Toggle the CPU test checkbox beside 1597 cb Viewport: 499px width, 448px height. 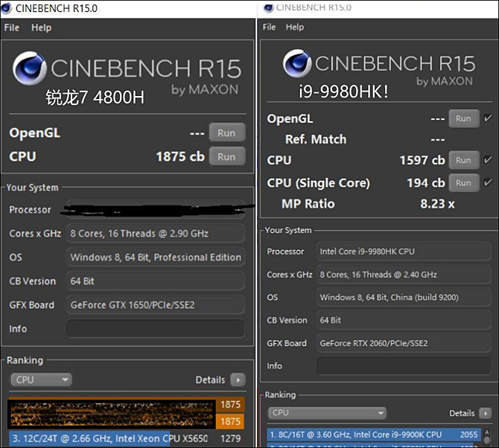pos(488,159)
